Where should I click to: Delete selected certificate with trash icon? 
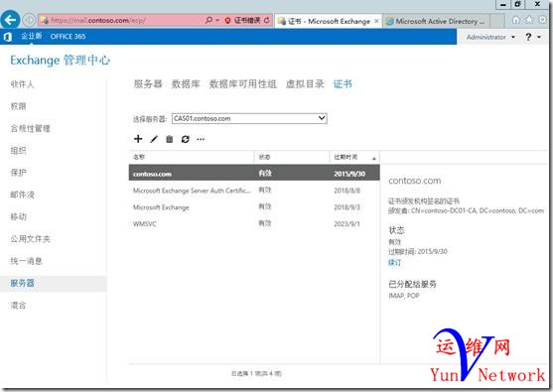click(x=170, y=139)
